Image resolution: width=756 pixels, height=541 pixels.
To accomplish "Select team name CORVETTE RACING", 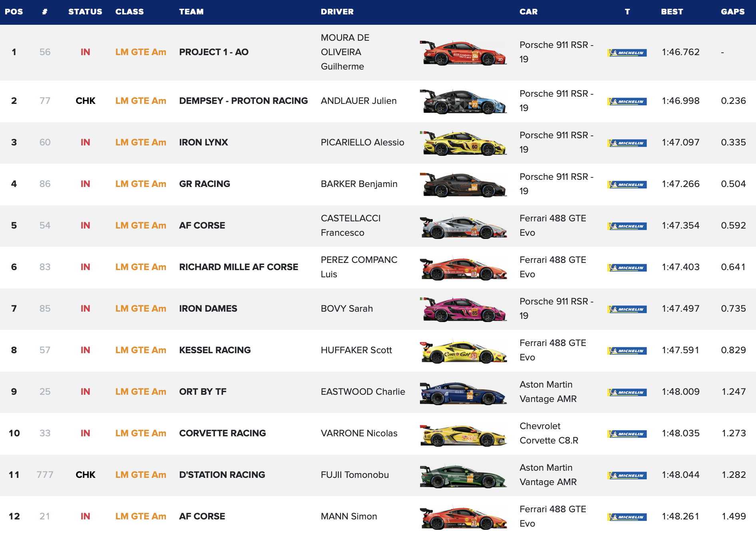I will [223, 433].
